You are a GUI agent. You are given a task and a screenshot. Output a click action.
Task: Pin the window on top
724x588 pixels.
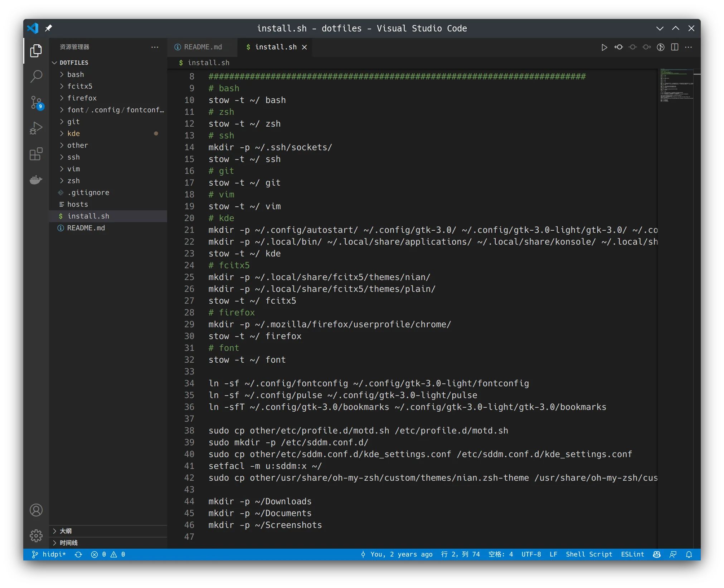48,28
